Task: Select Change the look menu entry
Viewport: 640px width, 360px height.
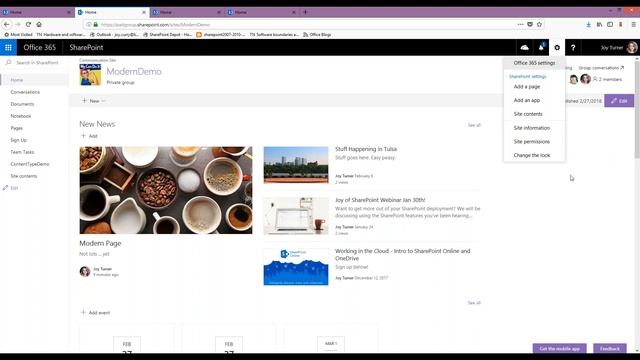Action: 532,155
